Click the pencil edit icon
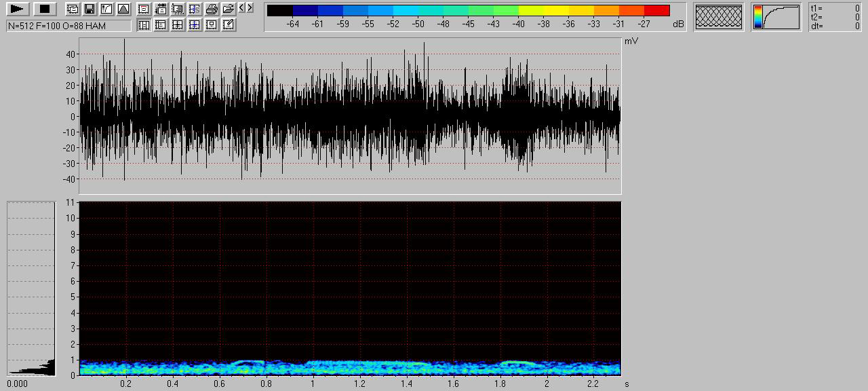 [229, 24]
